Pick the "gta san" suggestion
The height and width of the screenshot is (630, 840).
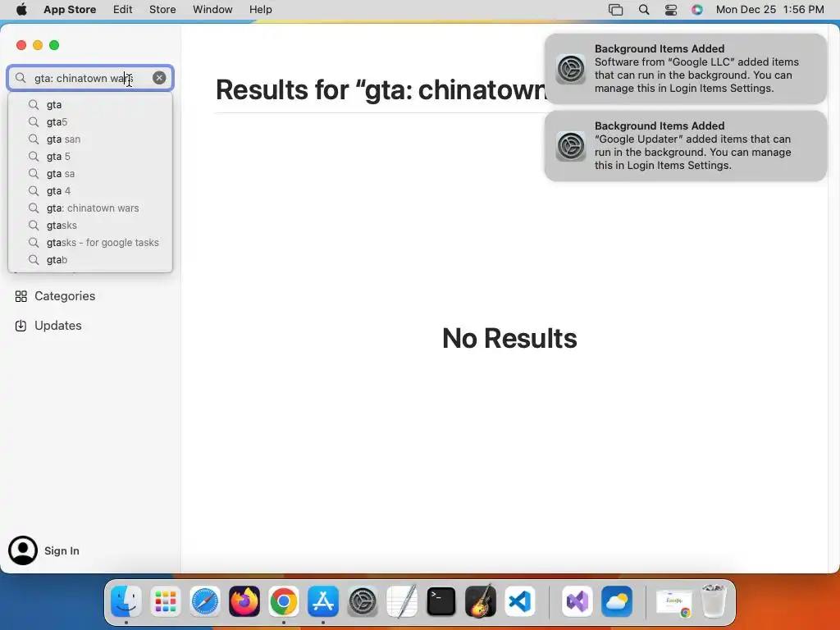[x=90, y=139]
